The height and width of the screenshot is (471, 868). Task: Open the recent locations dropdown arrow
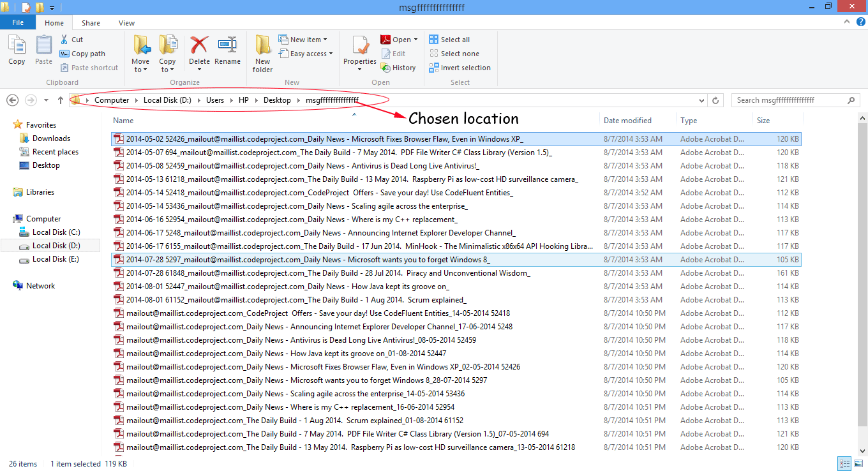46,100
